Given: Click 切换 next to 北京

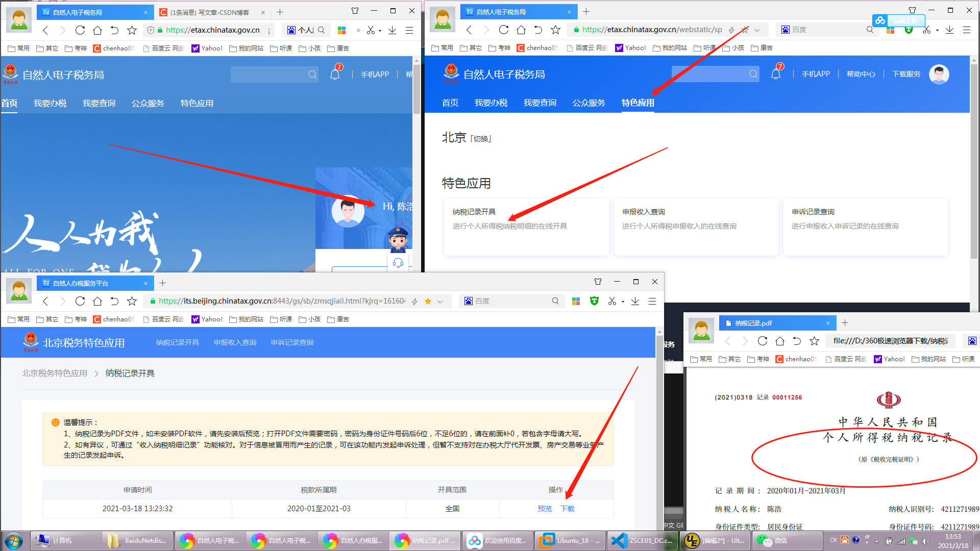Looking at the screenshot, I should click(481, 139).
